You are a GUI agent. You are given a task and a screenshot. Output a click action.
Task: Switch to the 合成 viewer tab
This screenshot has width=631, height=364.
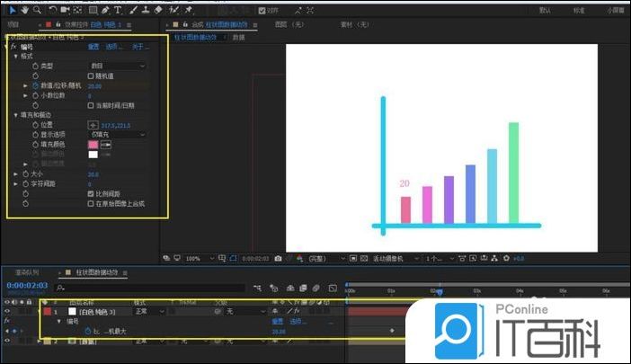[x=219, y=24]
